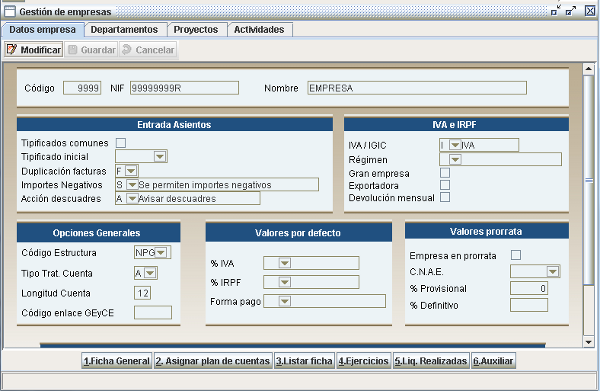Click the Longitud Cuenta field

point(143,293)
